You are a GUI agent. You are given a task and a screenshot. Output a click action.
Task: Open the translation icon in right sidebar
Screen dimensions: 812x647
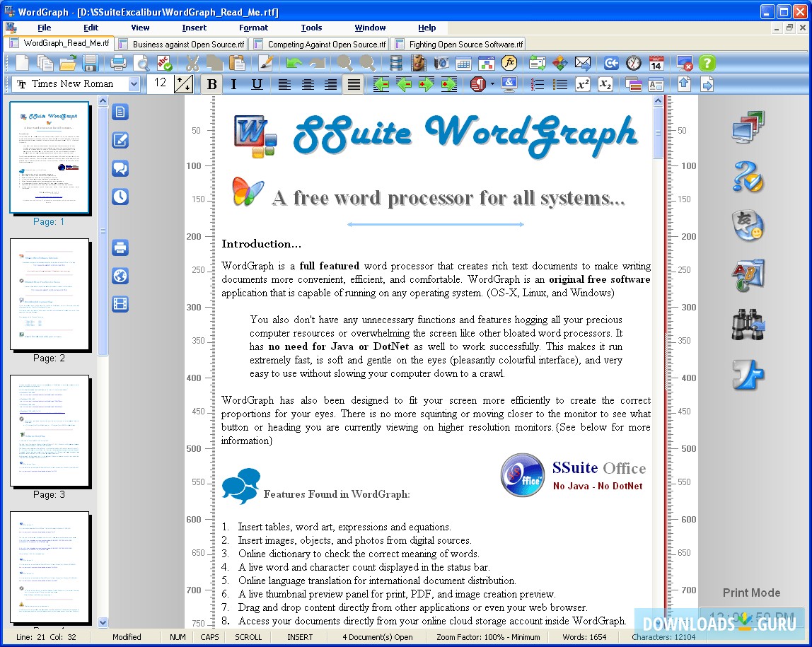click(x=747, y=226)
